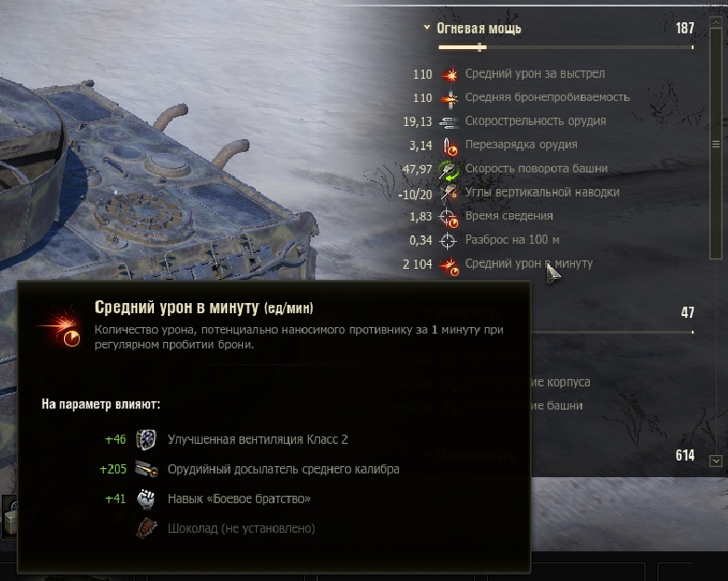The height and width of the screenshot is (581, 728).
Task: Click the average damage per minute icon
Action: 449,265
